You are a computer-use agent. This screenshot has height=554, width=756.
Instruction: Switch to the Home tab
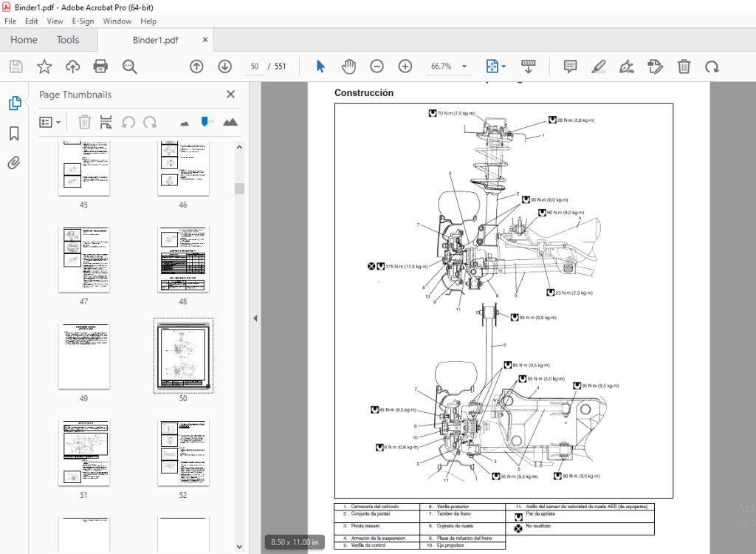(x=24, y=40)
